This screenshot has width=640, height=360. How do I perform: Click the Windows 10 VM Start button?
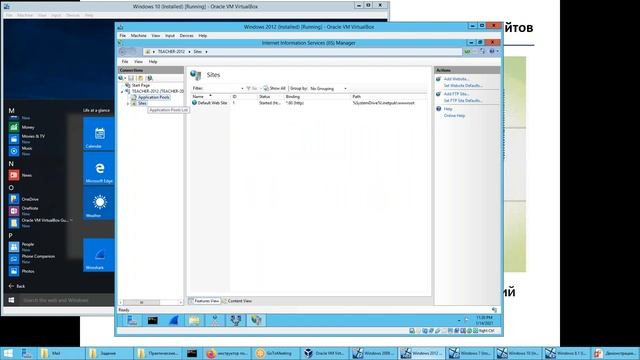[x=11, y=300]
